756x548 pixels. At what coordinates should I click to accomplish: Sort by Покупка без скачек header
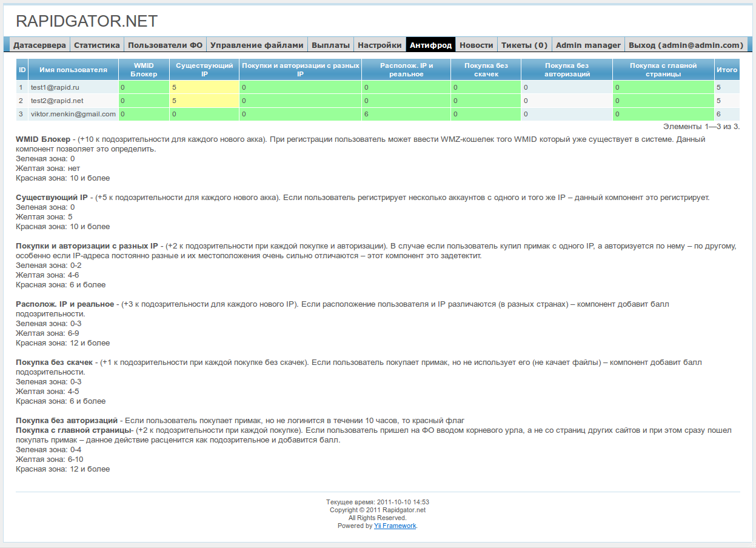pyautogui.click(x=486, y=70)
